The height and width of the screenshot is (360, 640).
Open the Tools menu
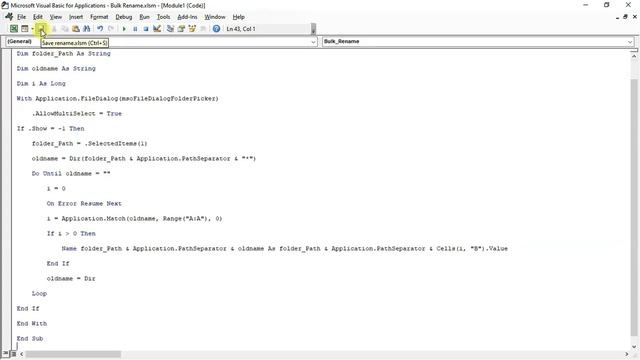(x=163, y=17)
